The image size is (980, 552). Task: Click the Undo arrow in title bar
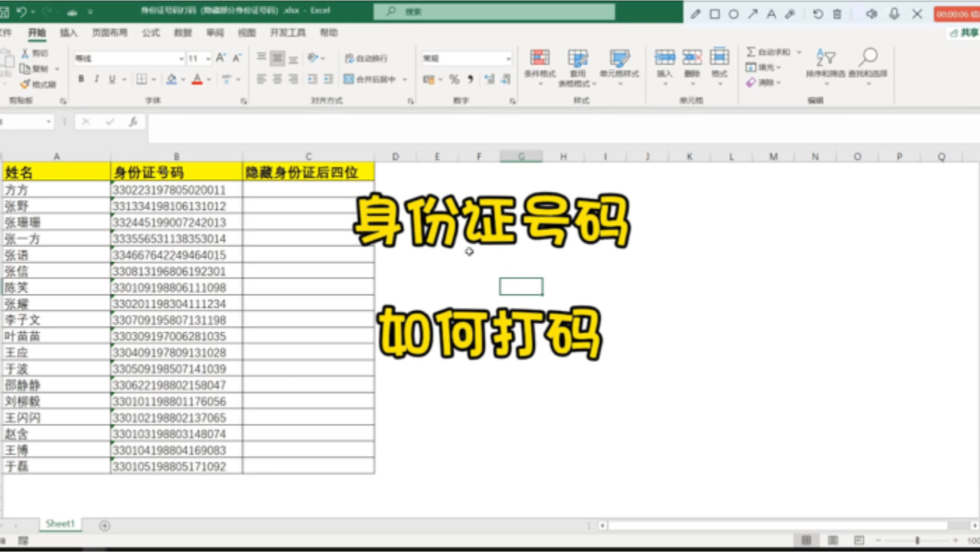(x=22, y=11)
